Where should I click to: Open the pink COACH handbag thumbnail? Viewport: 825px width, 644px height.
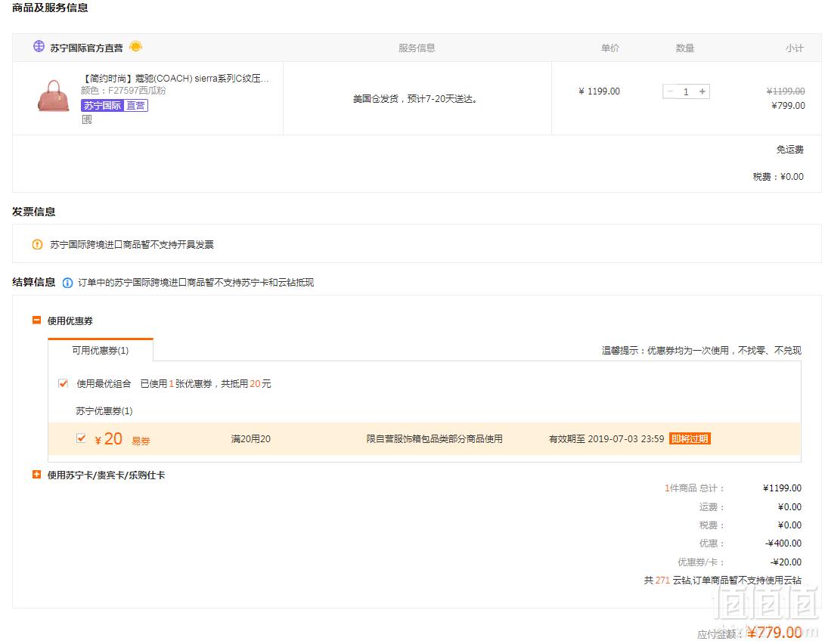(x=53, y=95)
